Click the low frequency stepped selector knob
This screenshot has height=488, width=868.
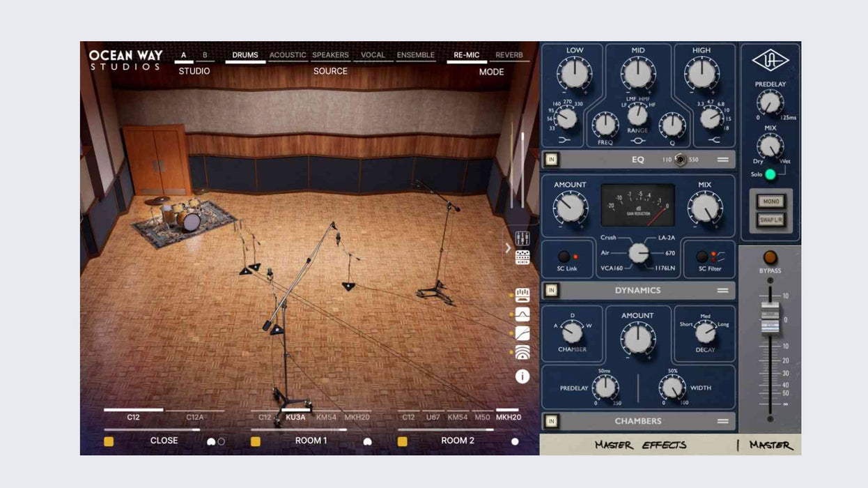[x=566, y=119]
